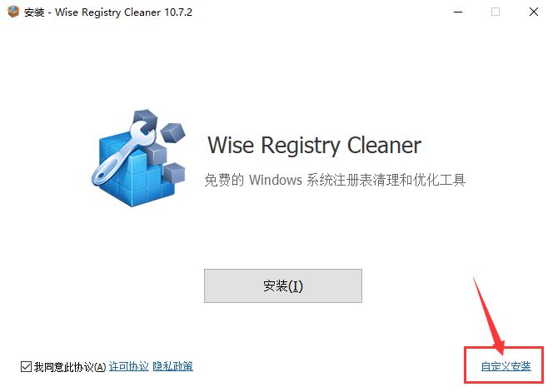
Task: Click the installer package icon in title bar
Action: [x=13, y=12]
